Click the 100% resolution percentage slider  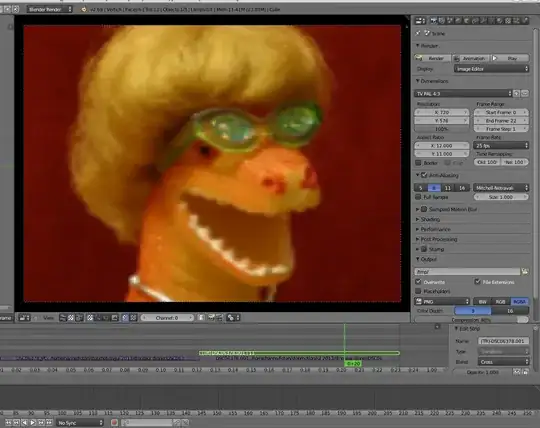point(442,129)
